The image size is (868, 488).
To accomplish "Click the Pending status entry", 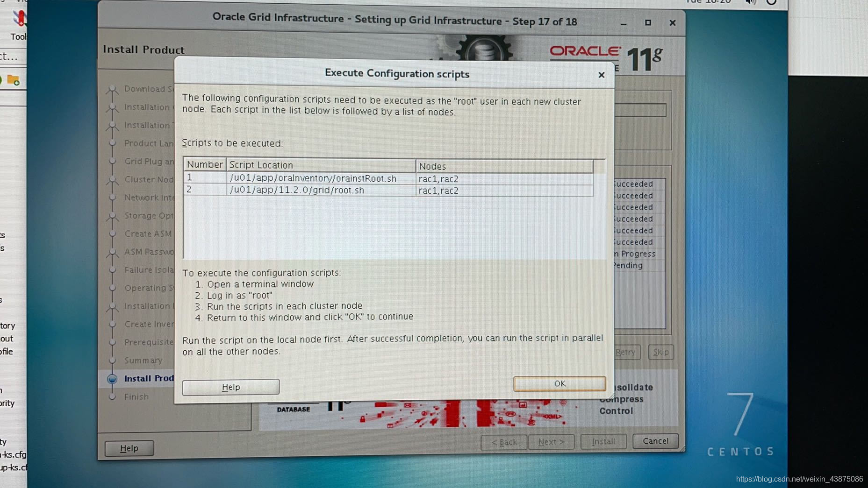I will coord(628,266).
